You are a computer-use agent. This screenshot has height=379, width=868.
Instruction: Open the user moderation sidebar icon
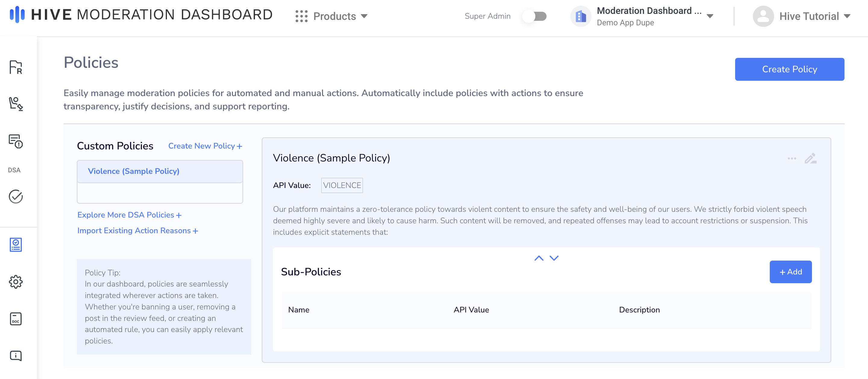pos(15,103)
